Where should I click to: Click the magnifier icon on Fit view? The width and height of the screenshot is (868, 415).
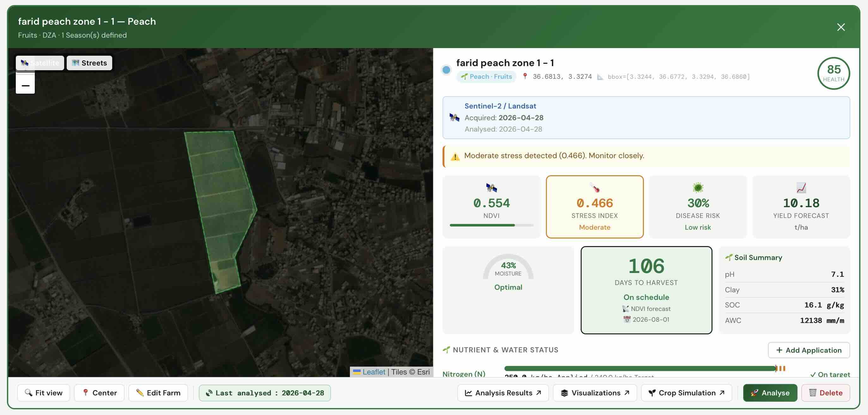(29, 393)
